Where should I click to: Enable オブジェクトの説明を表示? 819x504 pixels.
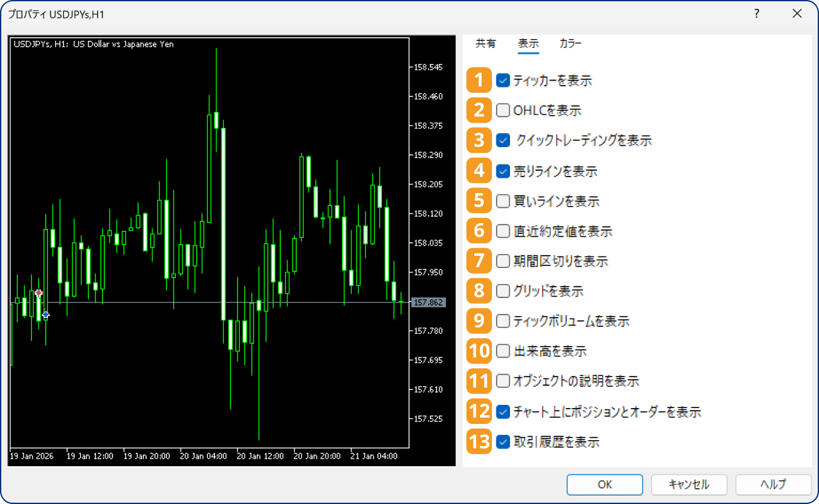502,381
